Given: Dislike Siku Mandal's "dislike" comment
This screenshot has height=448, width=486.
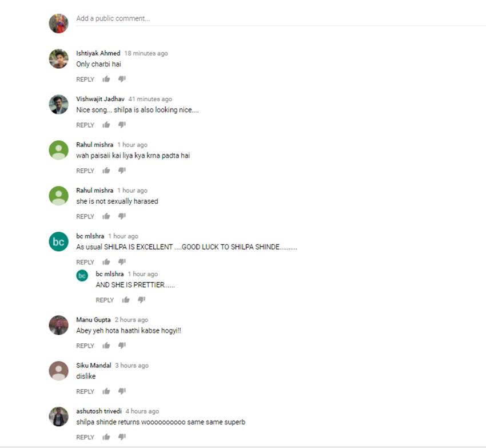Looking at the screenshot, I should (122, 391).
